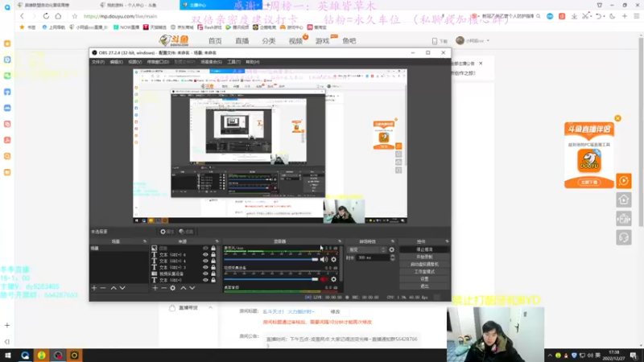644x362 pixels.
Task: Click the Douyu logo on webpage
Action: pos(174,40)
